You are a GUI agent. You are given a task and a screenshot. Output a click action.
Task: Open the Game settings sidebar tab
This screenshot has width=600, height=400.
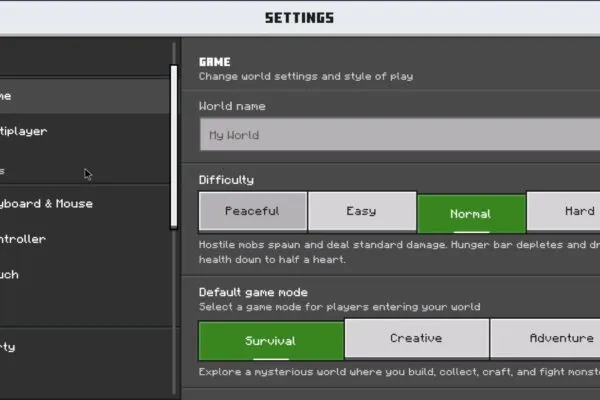85,96
